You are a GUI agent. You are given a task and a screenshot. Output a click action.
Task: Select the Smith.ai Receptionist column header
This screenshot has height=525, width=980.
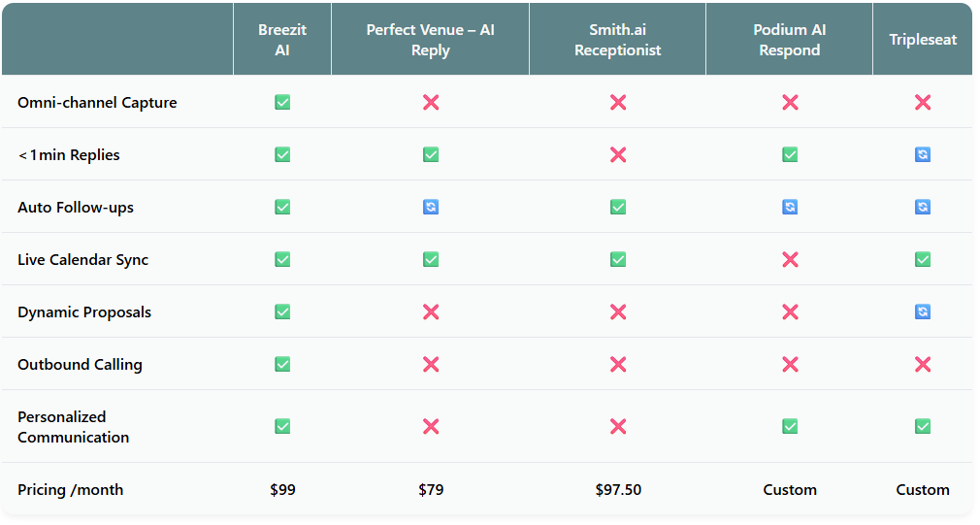tap(618, 40)
